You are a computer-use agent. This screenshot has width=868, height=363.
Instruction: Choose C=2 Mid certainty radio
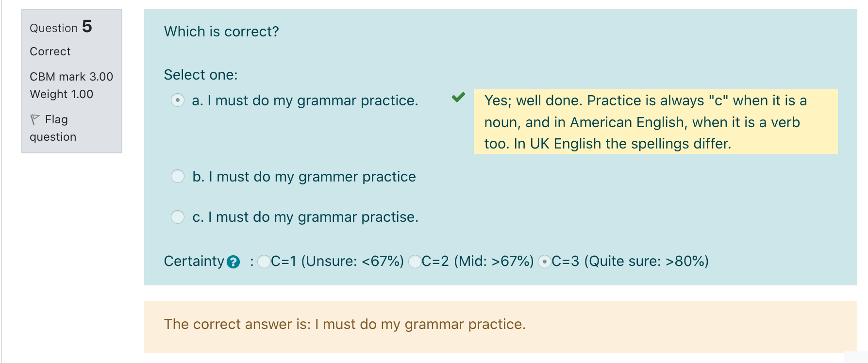point(415,262)
